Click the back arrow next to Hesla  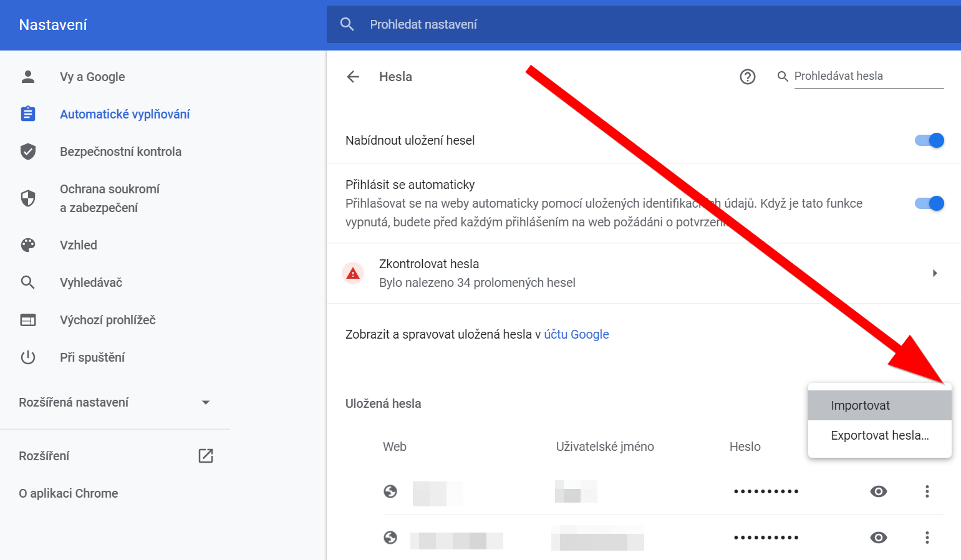click(353, 77)
